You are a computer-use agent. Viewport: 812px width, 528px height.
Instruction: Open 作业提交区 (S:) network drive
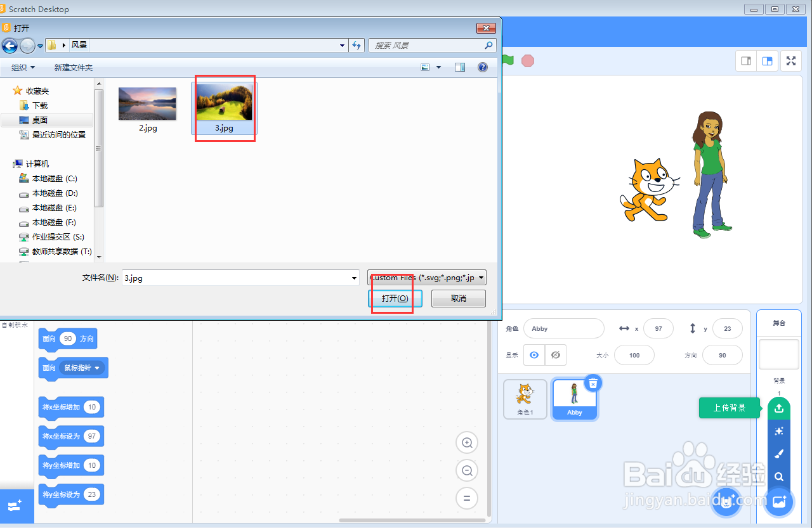58,237
